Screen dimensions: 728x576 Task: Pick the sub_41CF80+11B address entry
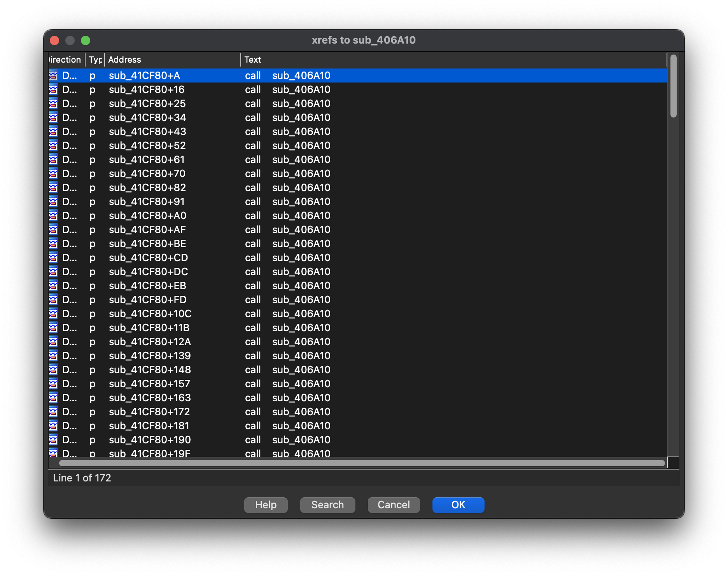click(x=149, y=328)
